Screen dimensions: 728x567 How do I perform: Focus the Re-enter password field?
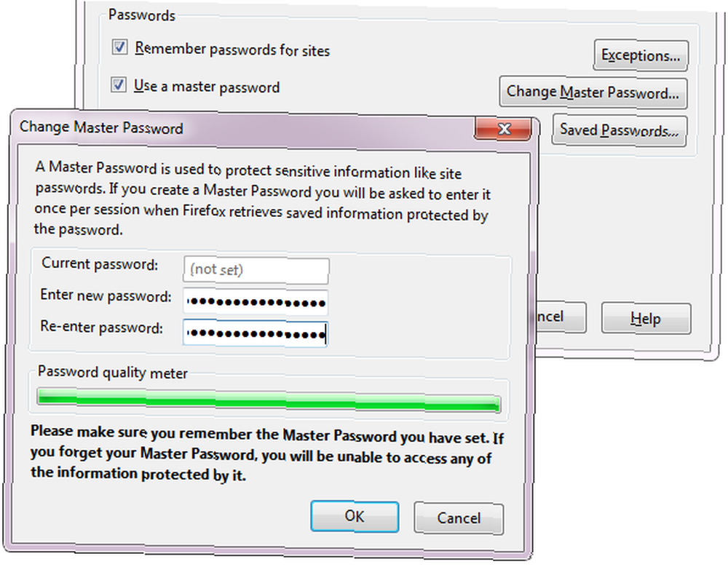tap(256, 334)
